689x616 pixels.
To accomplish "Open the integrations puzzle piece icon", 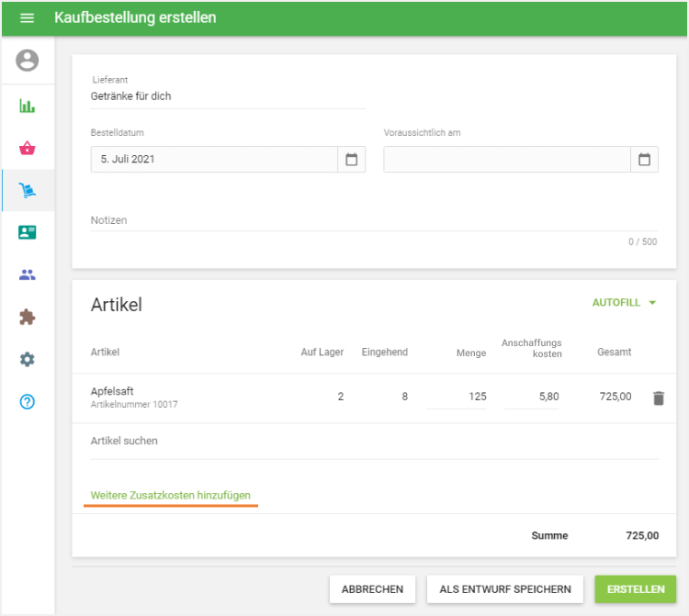I will pyautogui.click(x=28, y=317).
